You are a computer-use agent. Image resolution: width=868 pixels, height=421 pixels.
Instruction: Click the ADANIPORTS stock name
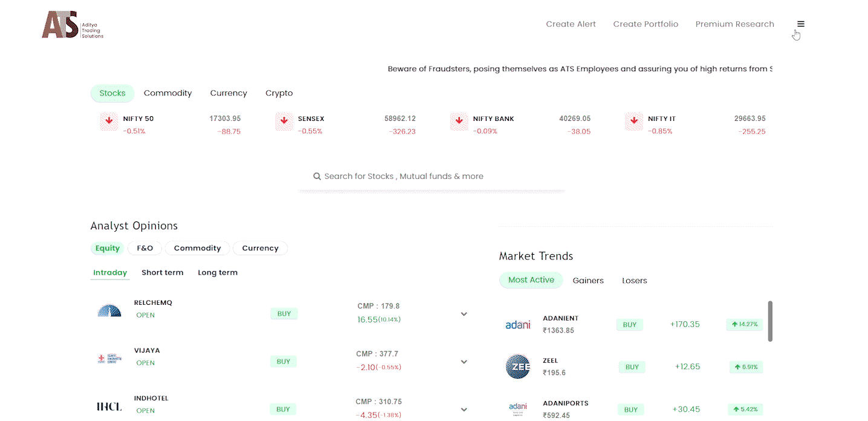566,403
